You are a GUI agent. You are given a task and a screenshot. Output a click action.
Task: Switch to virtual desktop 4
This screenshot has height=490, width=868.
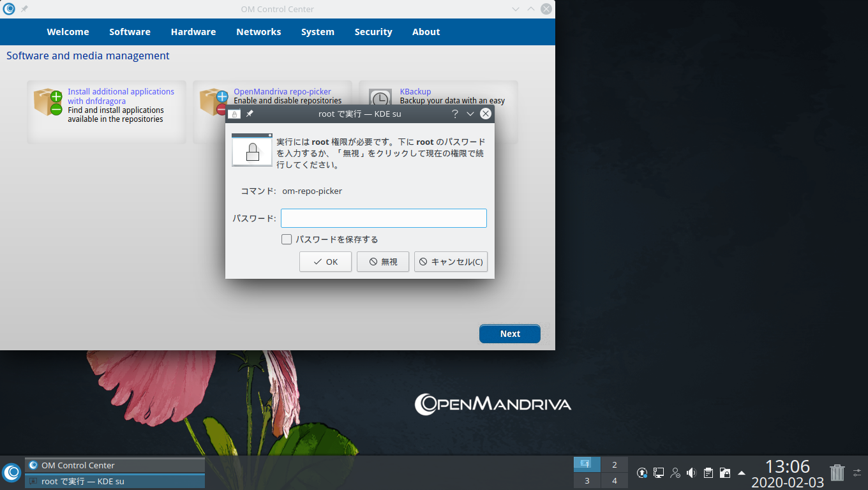click(615, 480)
